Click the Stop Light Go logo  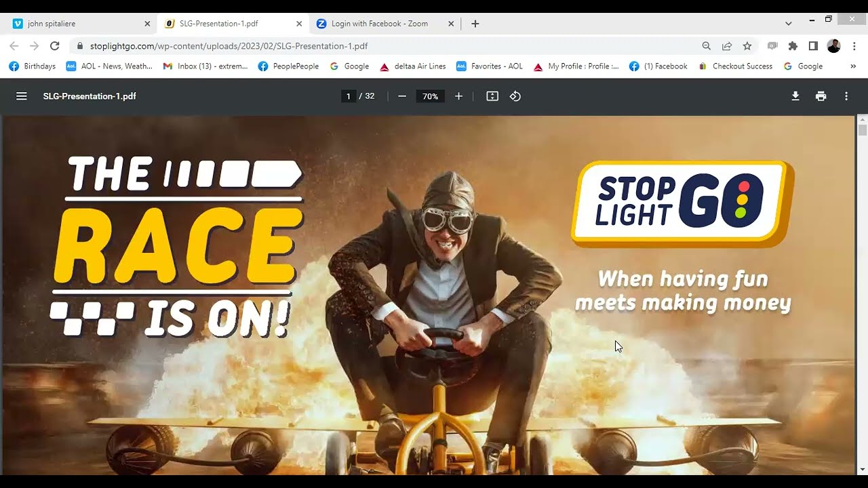[682, 203]
